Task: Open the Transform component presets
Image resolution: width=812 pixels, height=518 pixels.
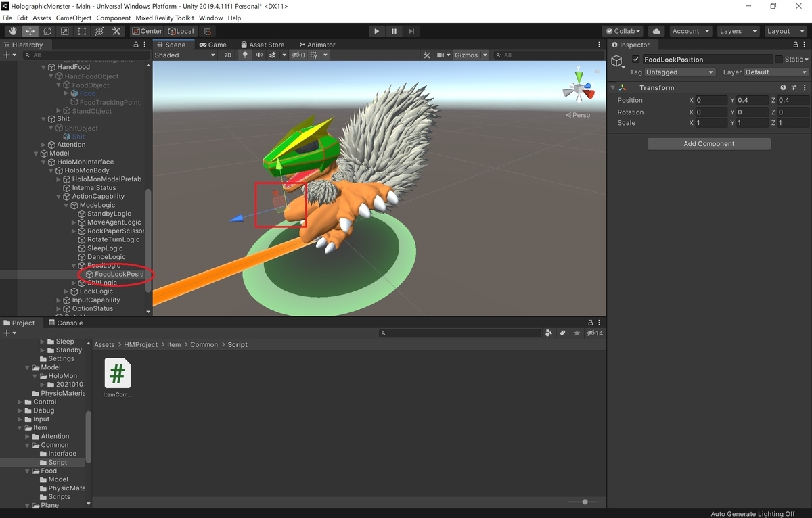Action: coord(794,87)
